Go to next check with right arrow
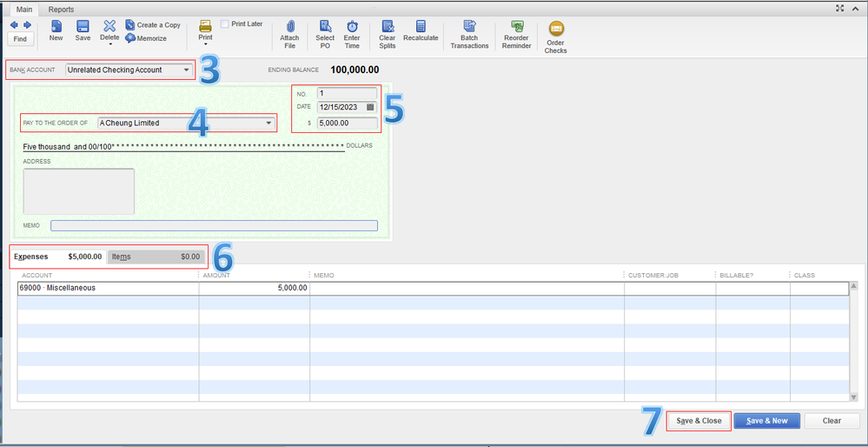The width and height of the screenshot is (868, 447). 27,25
